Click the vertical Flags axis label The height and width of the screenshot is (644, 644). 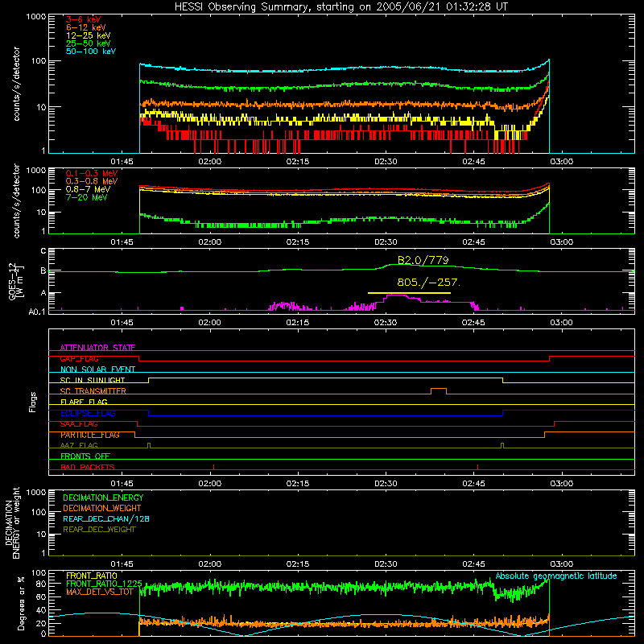(x=33, y=402)
